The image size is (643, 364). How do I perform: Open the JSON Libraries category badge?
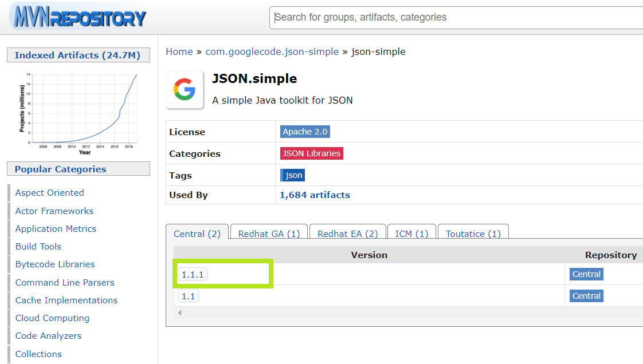[312, 153]
